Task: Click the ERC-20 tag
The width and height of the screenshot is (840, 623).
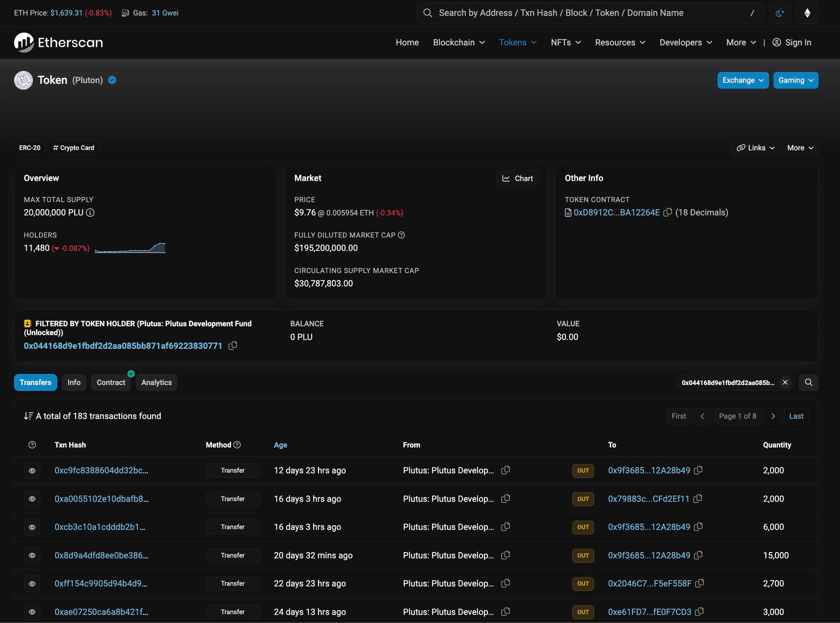Action: click(29, 148)
